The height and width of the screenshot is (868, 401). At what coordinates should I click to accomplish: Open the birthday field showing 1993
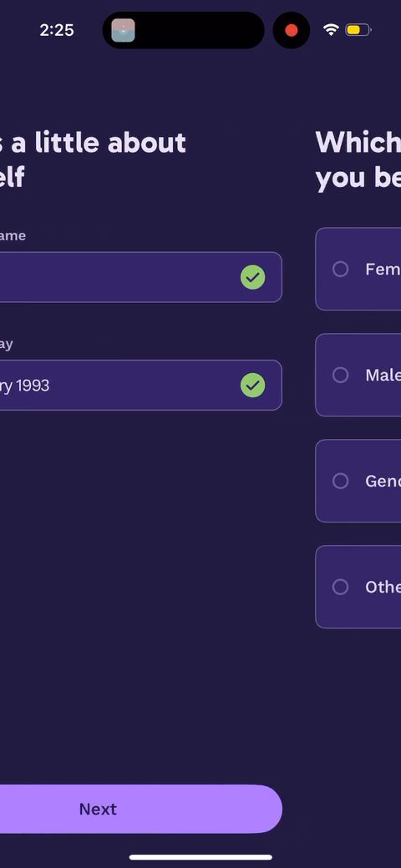point(140,386)
